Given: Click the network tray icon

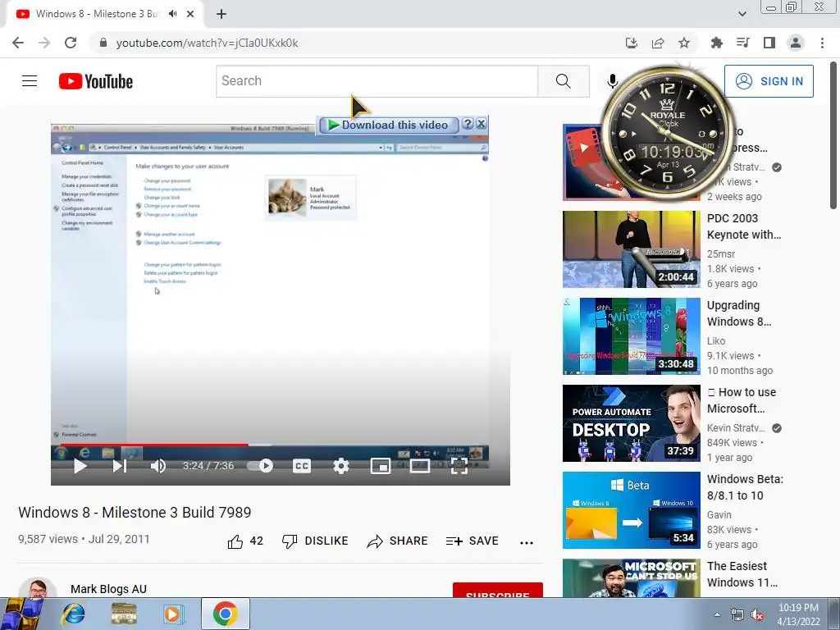Looking at the screenshot, I should (737, 615).
